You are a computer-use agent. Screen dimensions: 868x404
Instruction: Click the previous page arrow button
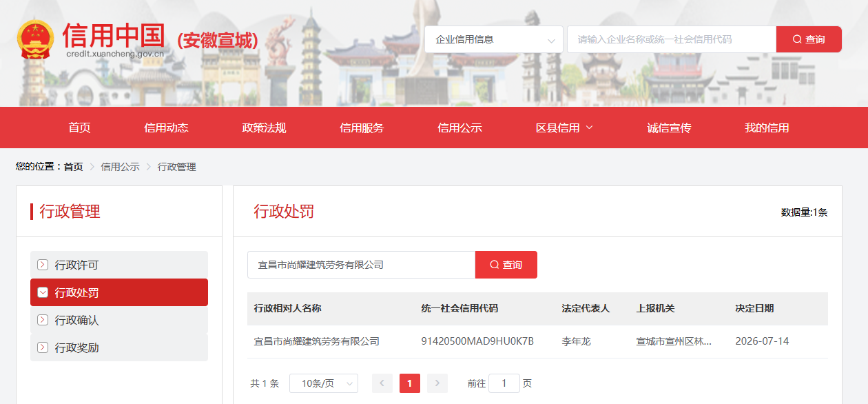382,383
